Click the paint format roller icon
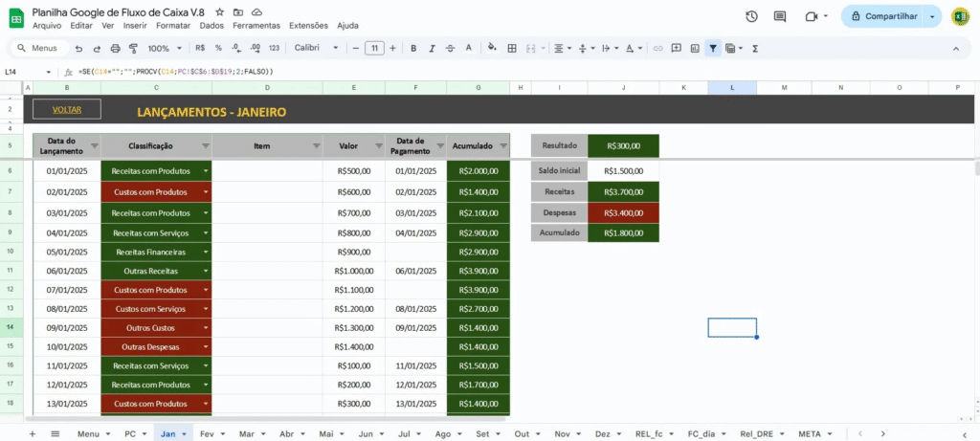This screenshot has height=441, width=980. [133, 48]
